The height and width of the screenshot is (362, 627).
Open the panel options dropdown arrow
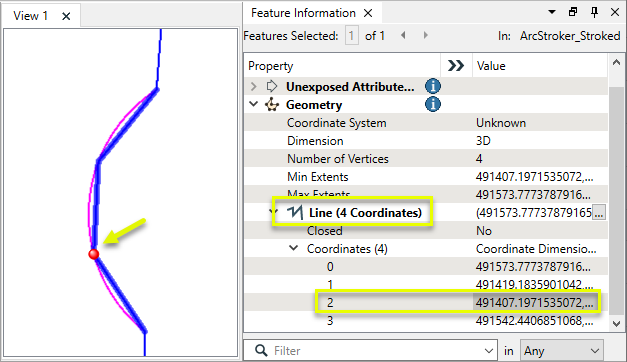(x=552, y=12)
